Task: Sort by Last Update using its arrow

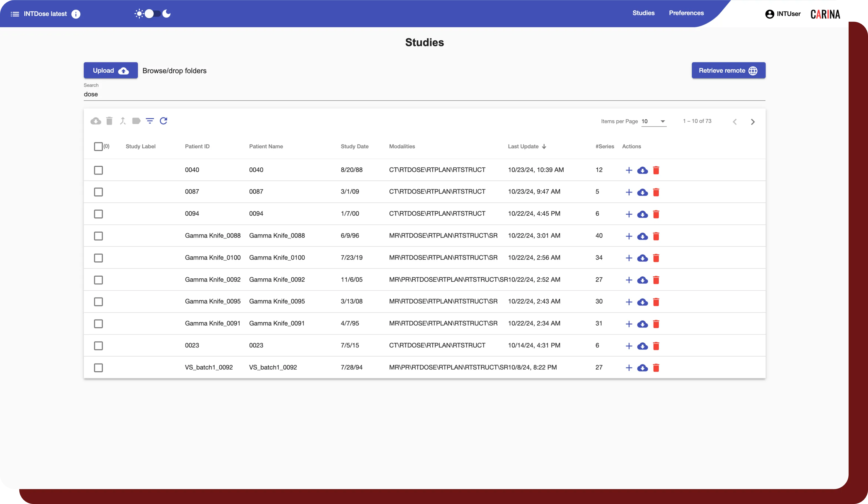Action: [x=544, y=146]
